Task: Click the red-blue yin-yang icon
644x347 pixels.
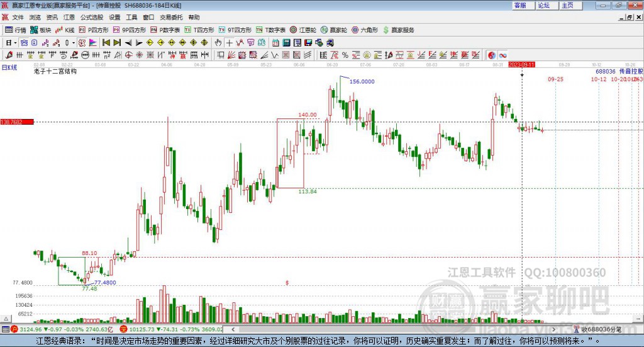Action: (492, 55)
